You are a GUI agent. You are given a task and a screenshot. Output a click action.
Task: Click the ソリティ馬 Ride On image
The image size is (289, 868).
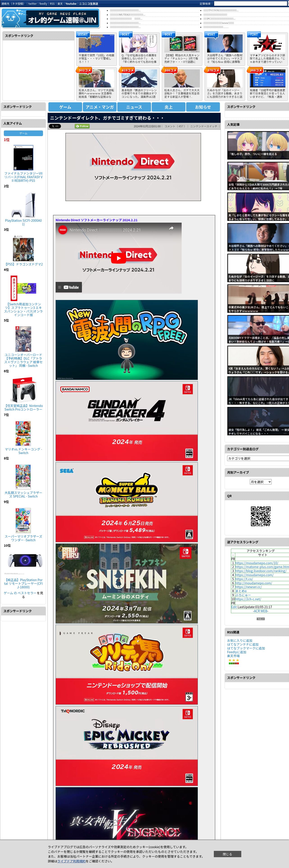pos(126,665)
